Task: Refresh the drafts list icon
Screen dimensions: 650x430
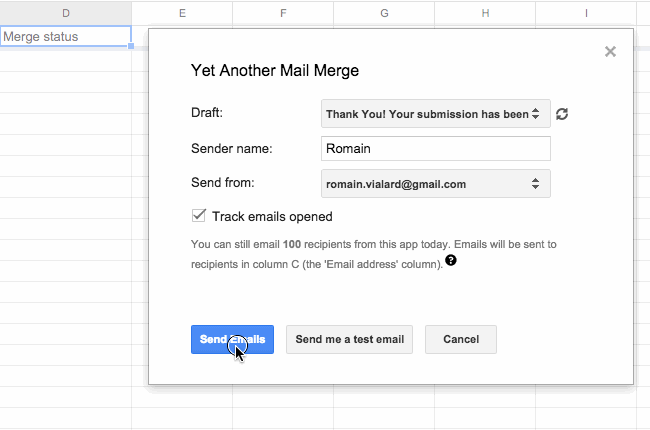Action: click(562, 114)
